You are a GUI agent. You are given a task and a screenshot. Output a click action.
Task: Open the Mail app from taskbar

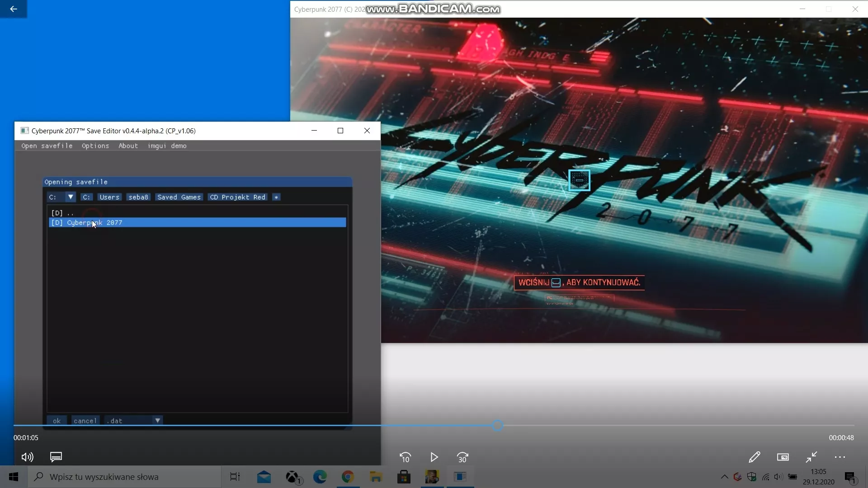pyautogui.click(x=264, y=477)
